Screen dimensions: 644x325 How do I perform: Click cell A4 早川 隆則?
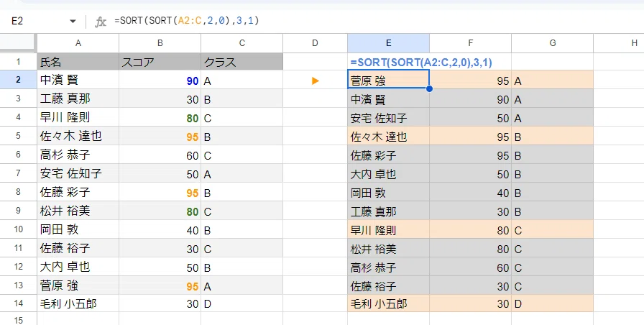[78, 117]
